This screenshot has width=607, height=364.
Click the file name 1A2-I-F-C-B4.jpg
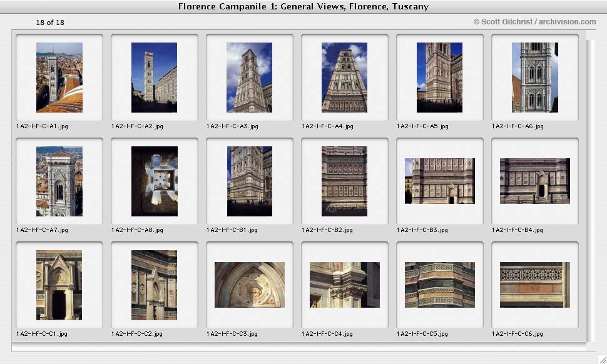point(517,230)
